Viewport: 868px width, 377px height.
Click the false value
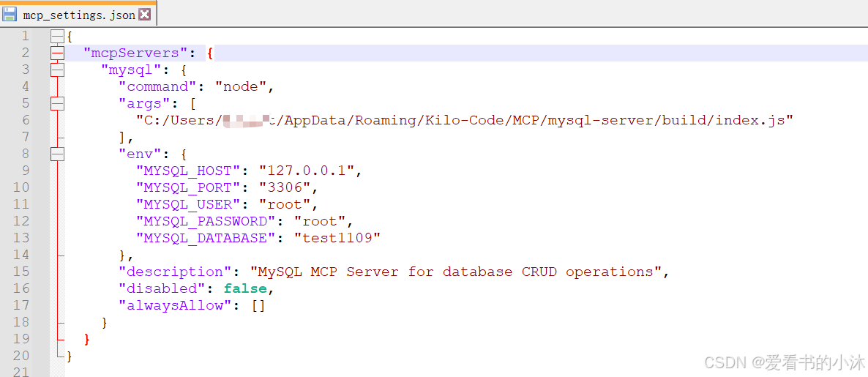pyautogui.click(x=245, y=288)
